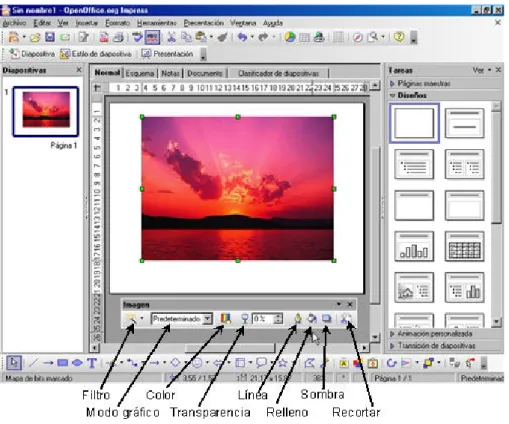Click the Relleno bucket icon in Imagen toolbar
509x424 pixels.
(312, 319)
